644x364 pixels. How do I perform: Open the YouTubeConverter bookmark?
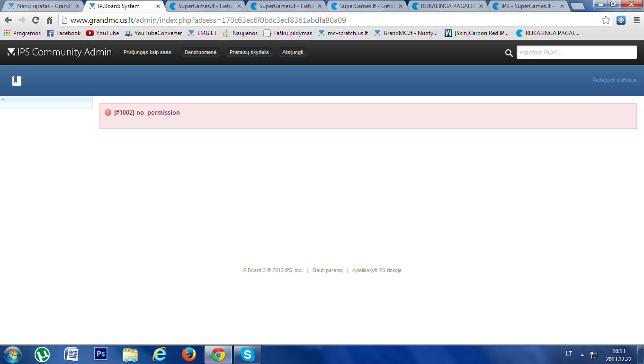pyautogui.click(x=153, y=33)
